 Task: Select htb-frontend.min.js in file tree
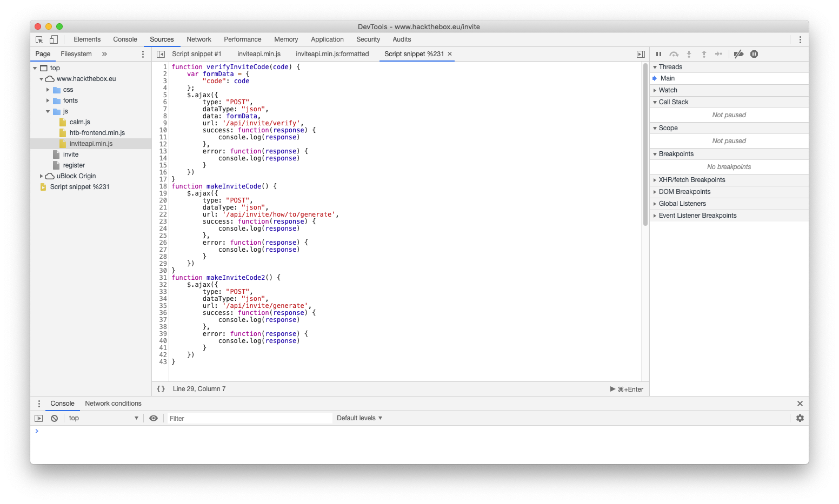[x=97, y=133]
